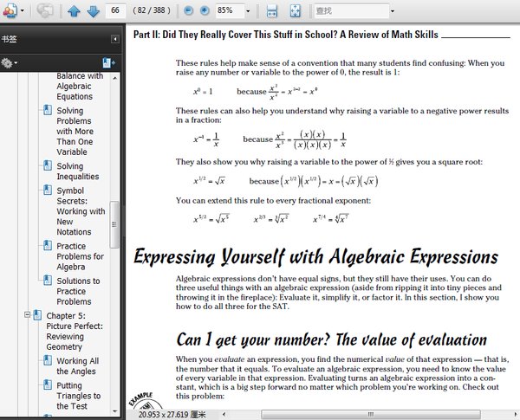Go to next page with the down arrow
Screen dimensions: 520x420
tap(94, 11)
